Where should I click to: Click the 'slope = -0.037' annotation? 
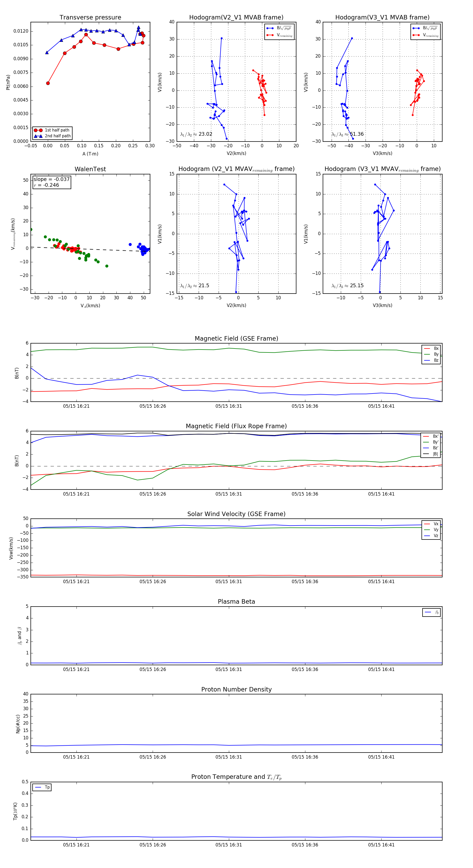(x=52, y=179)
